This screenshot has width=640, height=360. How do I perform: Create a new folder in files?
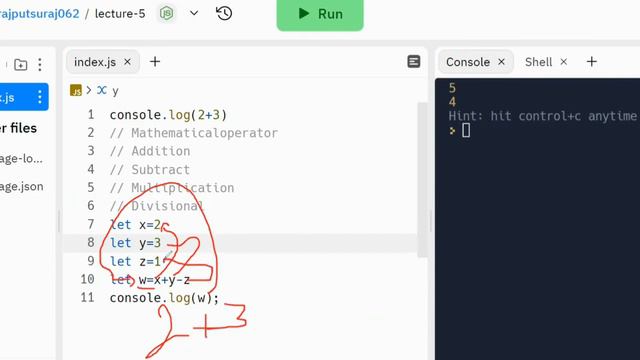tap(21, 64)
